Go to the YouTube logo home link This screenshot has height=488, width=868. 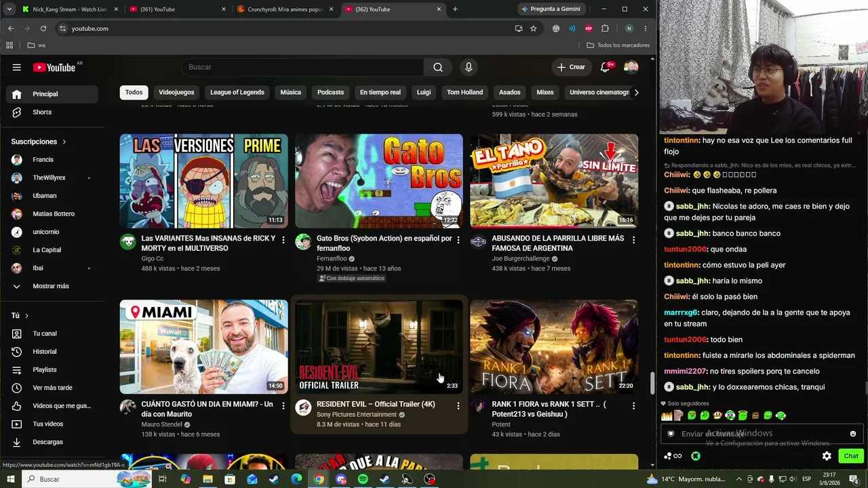click(x=54, y=67)
